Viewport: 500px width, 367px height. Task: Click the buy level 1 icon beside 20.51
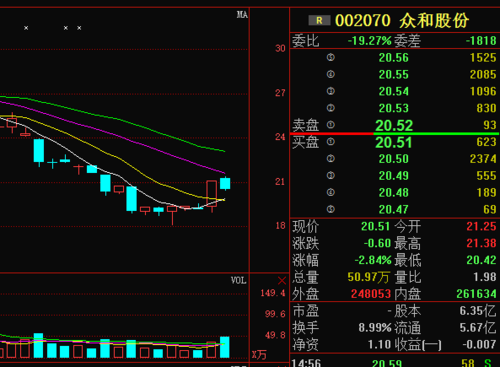click(330, 142)
